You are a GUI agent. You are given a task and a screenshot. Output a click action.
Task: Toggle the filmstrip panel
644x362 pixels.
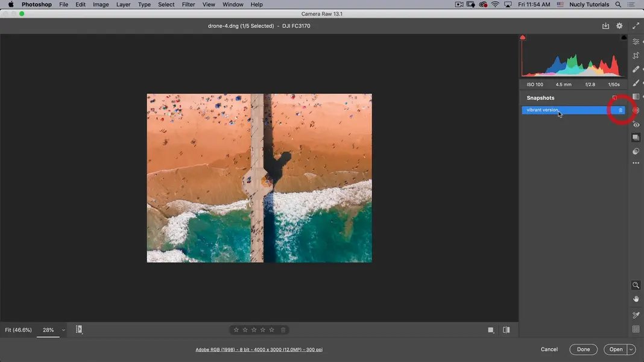pyautogui.click(x=79, y=329)
